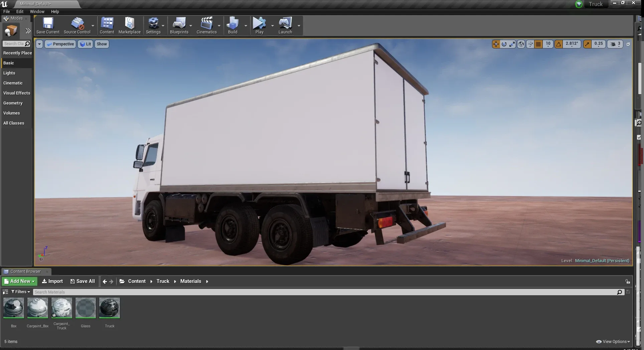Viewport: 644px width, 350px height.
Task: Select the rotate transform tool
Action: (504, 44)
